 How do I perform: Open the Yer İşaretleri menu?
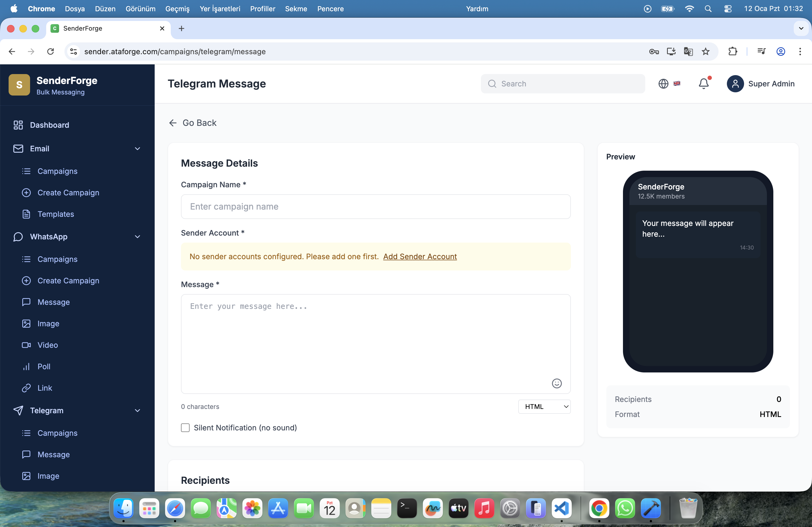(220, 9)
